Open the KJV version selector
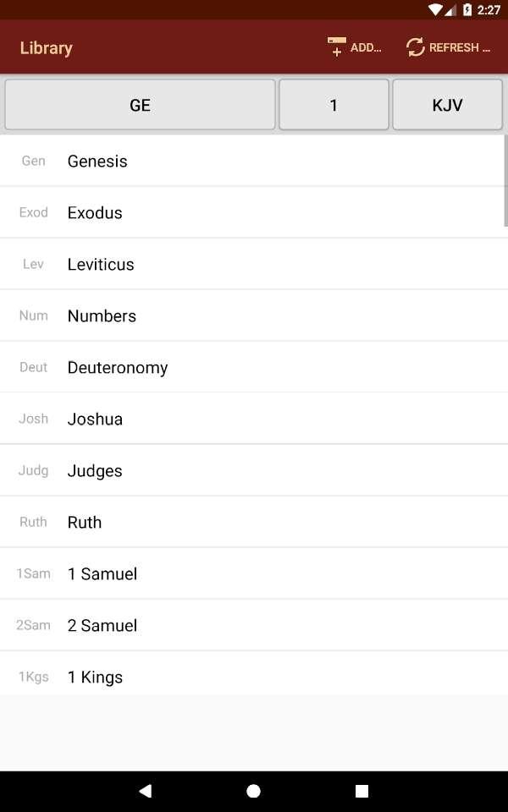Screen dimensions: 508x812 click(x=447, y=105)
